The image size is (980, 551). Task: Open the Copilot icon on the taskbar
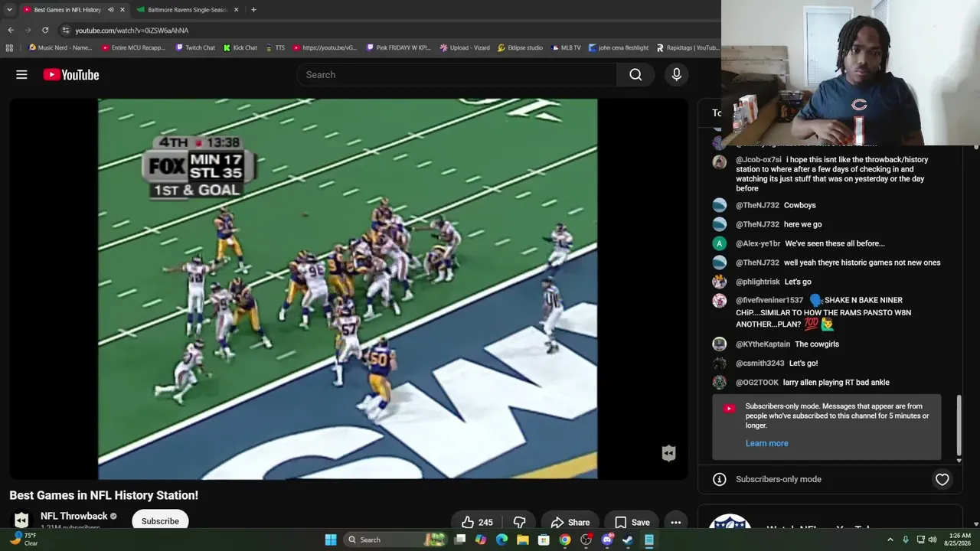tap(481, 540)
